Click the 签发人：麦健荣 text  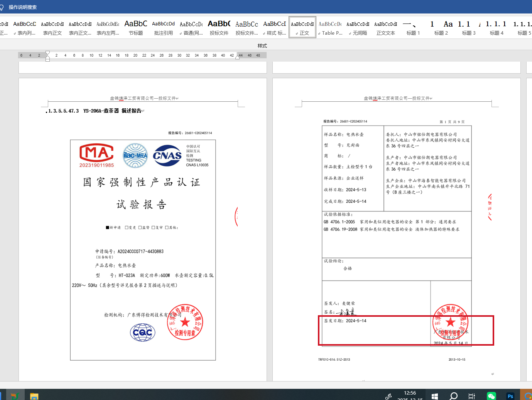(339, 303)
